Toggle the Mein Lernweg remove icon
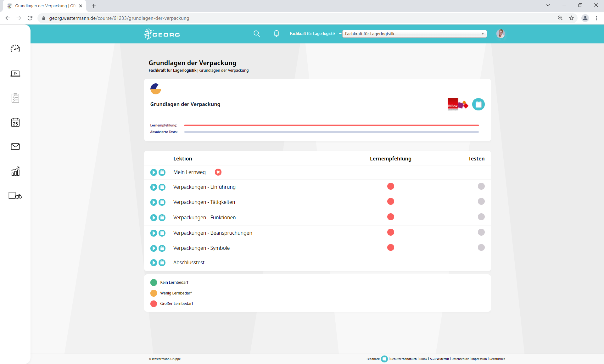 coord(218,172)
